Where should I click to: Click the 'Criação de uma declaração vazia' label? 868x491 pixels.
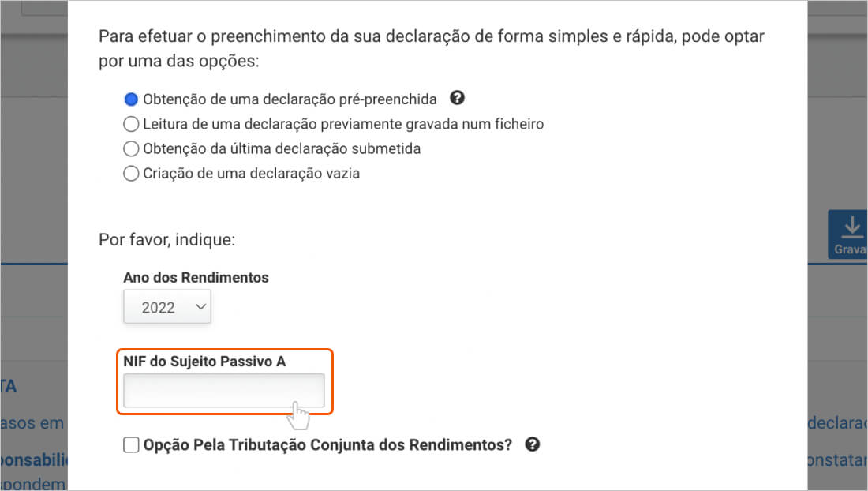pos(251,174)
